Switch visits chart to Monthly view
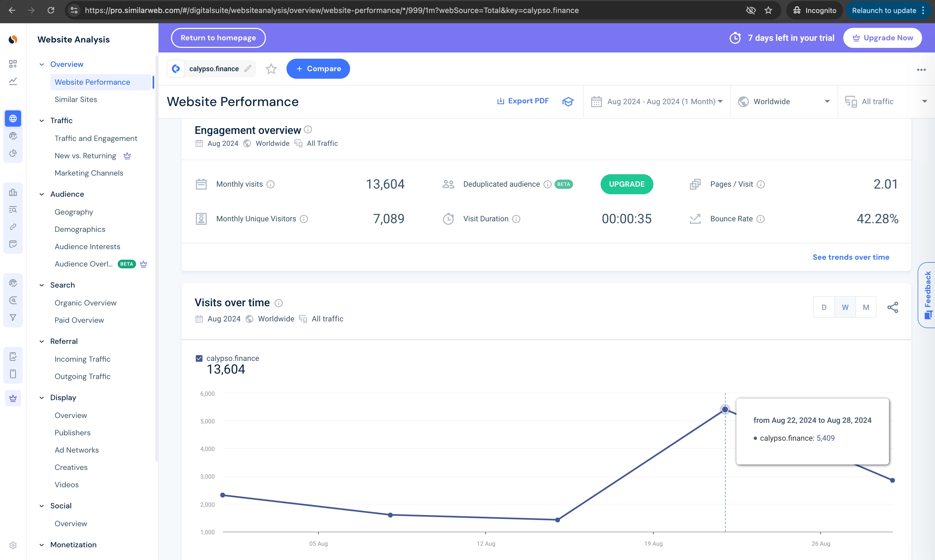The width and height of the screenshot is (935, 560). [x=866, y=307]
